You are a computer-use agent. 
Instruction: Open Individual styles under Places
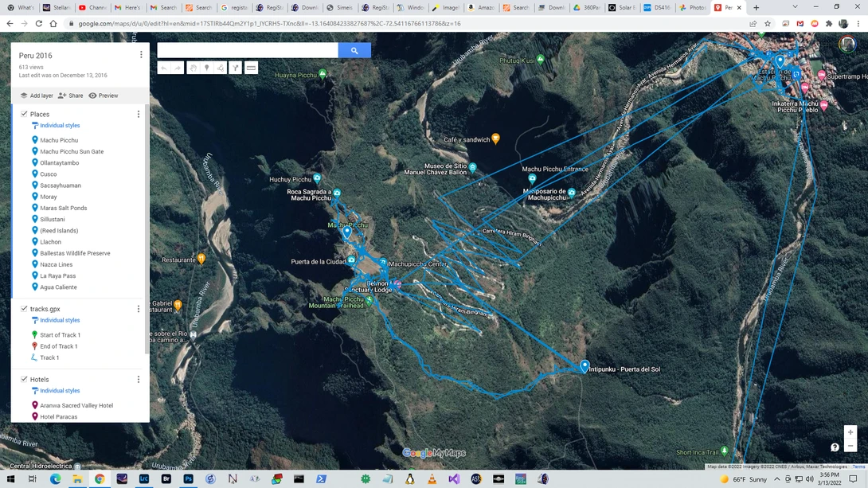pyautogui.click(x=60, y=126)
